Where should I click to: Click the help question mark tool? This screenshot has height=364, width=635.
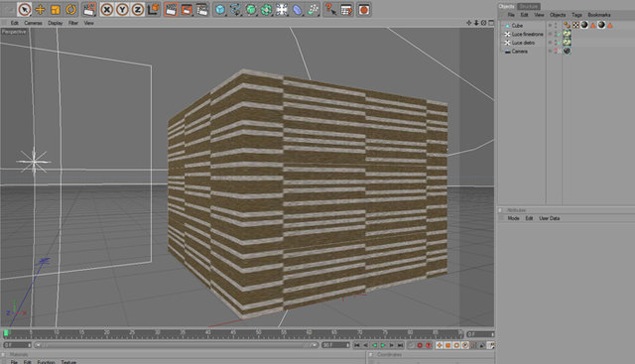[x=330, y=9]
